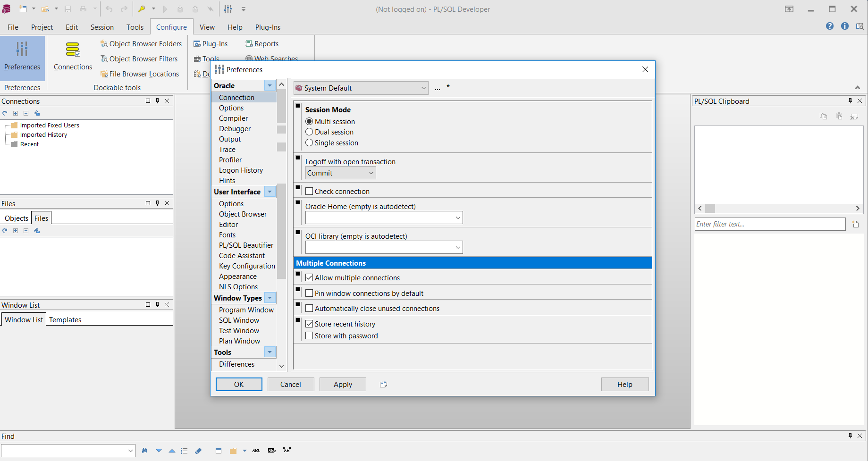Click the clipboard filter text field
Image resolution: width=868 pixels, height=461 pixels.
click(770, 224)
